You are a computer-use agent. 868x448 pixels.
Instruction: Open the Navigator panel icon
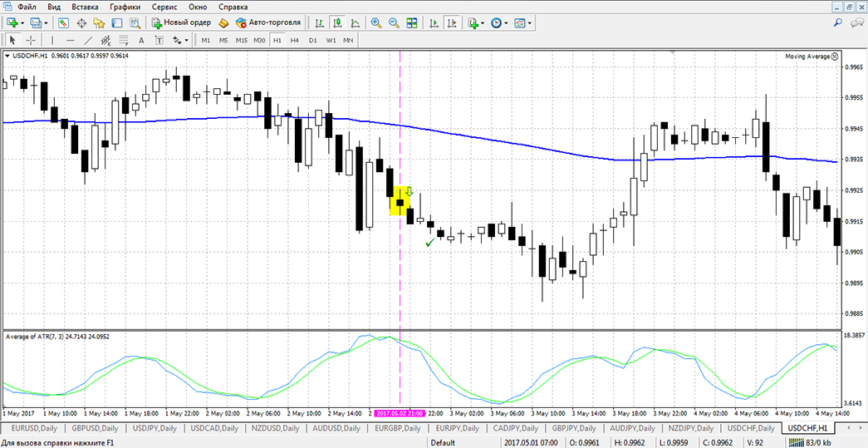tap(99, 22)
